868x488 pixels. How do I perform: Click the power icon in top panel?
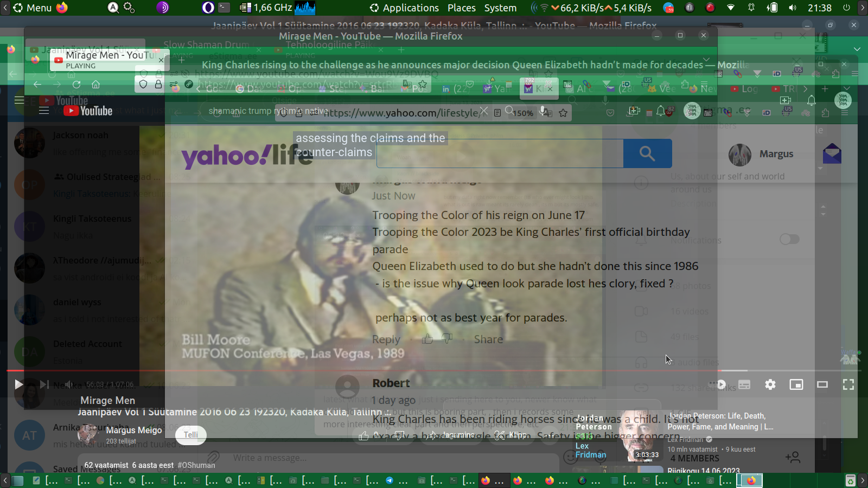click(846, 8)
